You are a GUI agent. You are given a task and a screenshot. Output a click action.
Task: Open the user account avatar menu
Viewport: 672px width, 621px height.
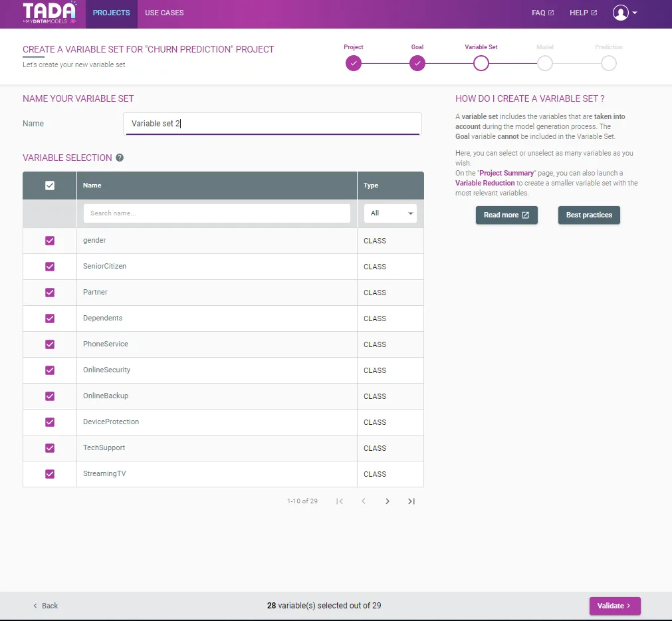point(620,13)
